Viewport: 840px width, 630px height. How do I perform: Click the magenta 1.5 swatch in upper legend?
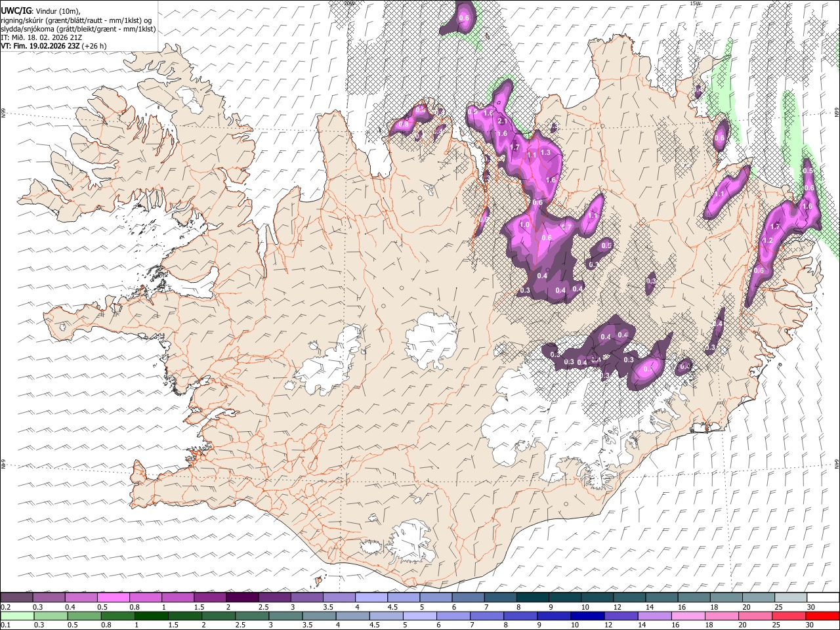tap(210, 598)
